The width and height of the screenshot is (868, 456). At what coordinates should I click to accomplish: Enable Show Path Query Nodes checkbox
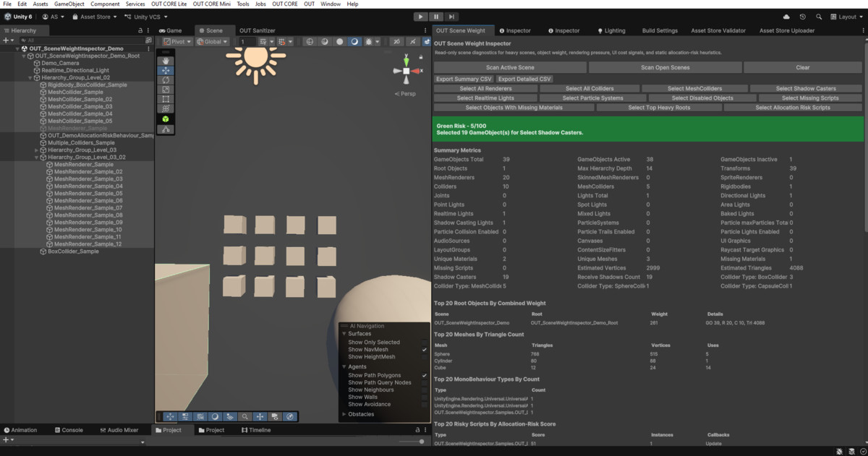point(425,383)
